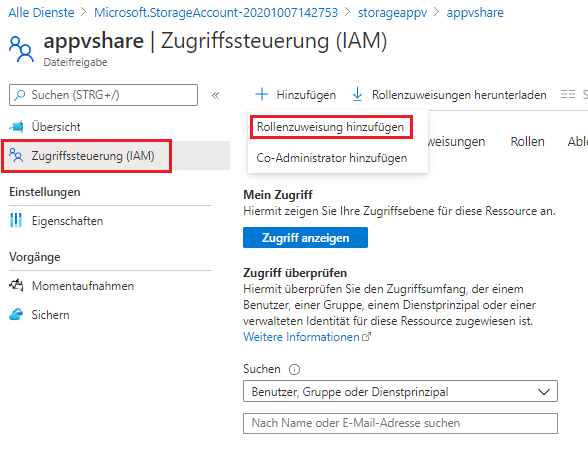This screenshot has height=449, width=588.
Task: Open Eigenschaften via its bars icon
Action: click(x=16, y=221)
